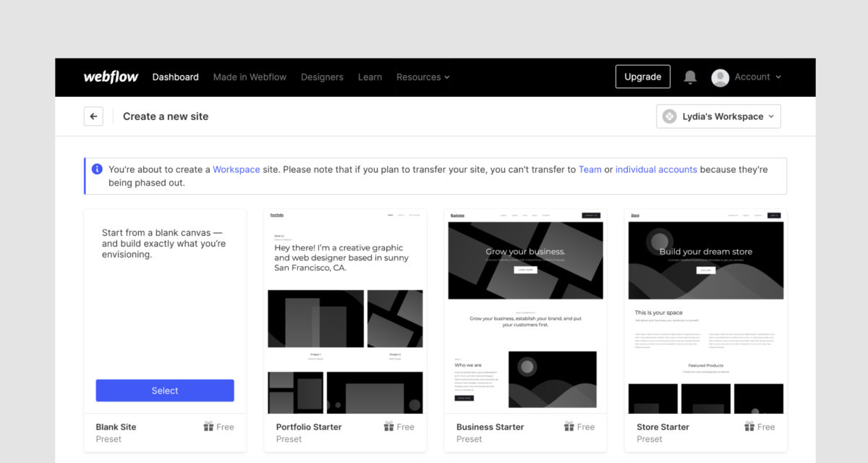Click the individual accounts link
Screen dimensions: 868x463
(x=656, y=169)
